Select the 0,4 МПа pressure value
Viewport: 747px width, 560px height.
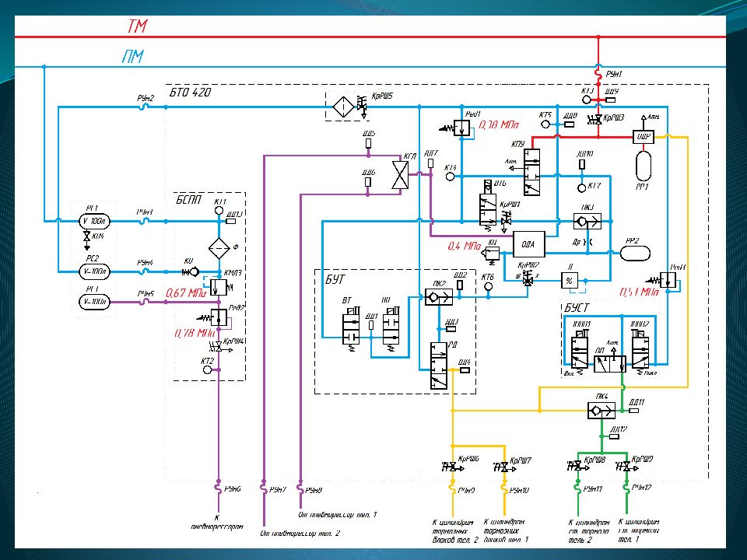point(464,247)
